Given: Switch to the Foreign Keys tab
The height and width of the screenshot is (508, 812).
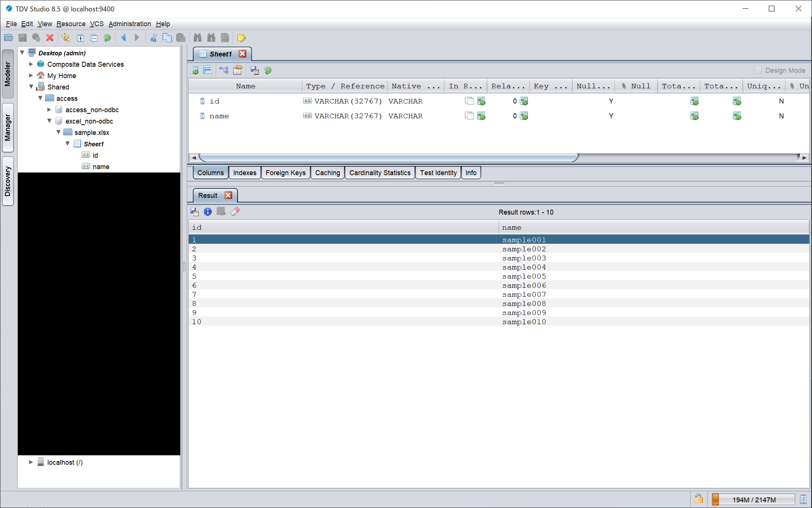Looking at the screenshot, I should coord(285,173).
